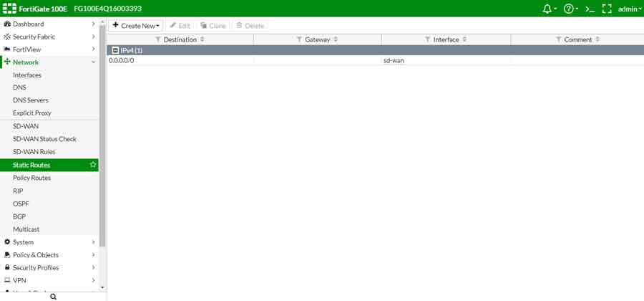The image size is (644, 301).
Task: Expand the Policy & Objects chevron
Action: click(93, 254)
